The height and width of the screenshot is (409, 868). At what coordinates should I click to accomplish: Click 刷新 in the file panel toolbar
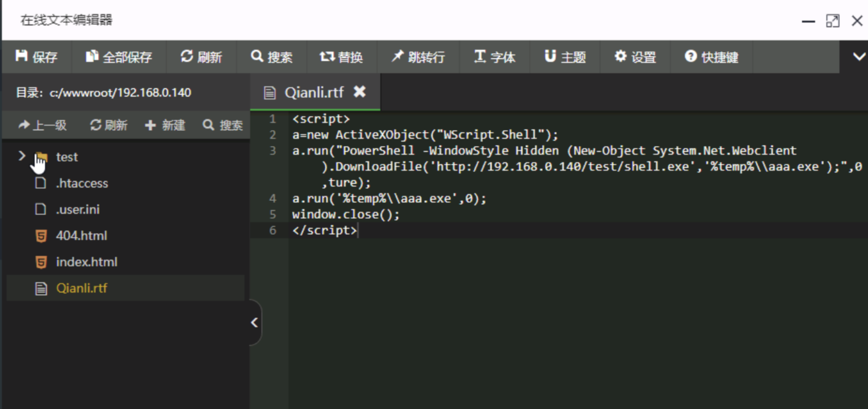(x=108, y=125)
